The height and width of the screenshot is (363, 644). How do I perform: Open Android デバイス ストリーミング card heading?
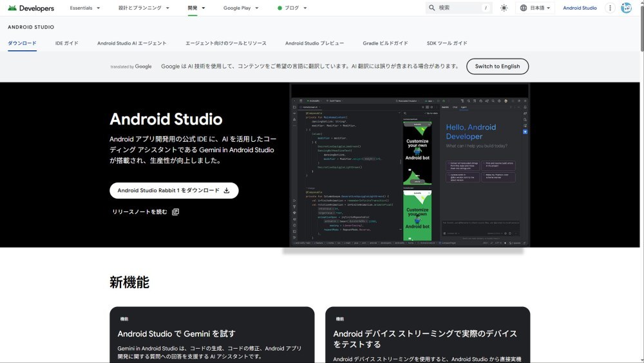pyautogui.click(x=425, y=338)
